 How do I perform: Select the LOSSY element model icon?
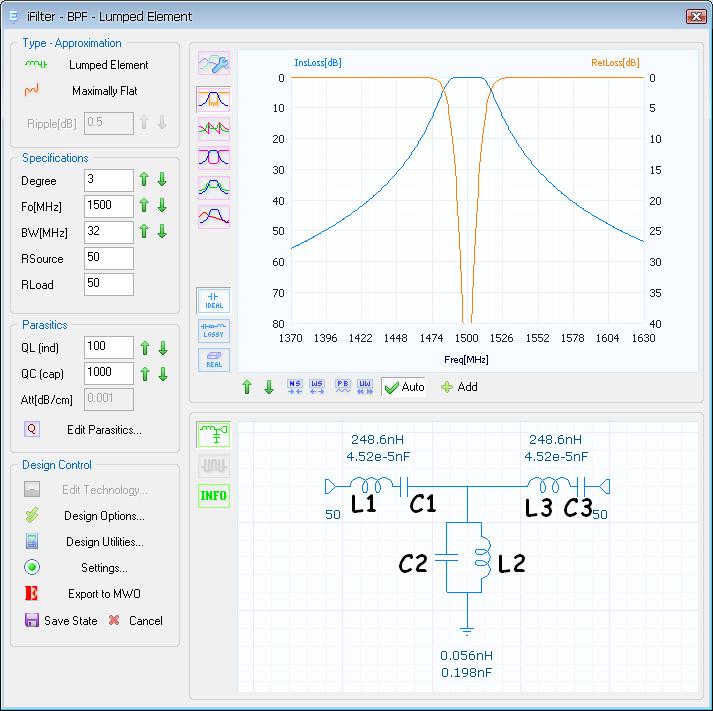click(x=213, y=331)
